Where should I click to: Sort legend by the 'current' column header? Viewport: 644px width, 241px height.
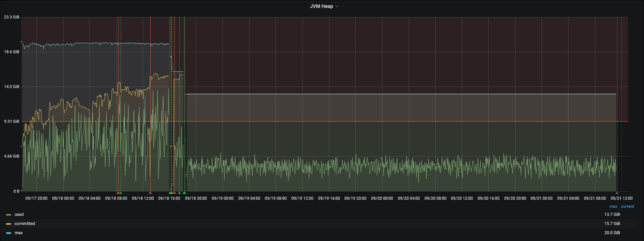[627, 207]
